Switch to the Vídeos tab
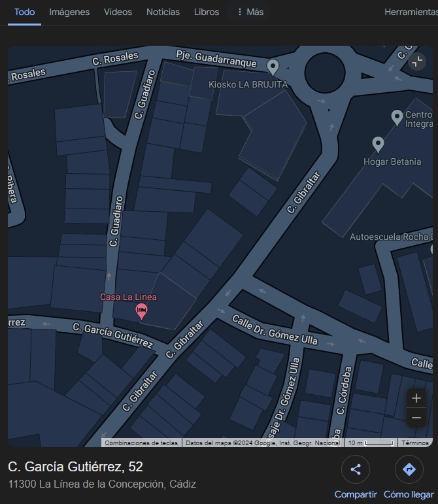Image resolution: width=438 pixels, height=504 pixels. click(118, 12)
